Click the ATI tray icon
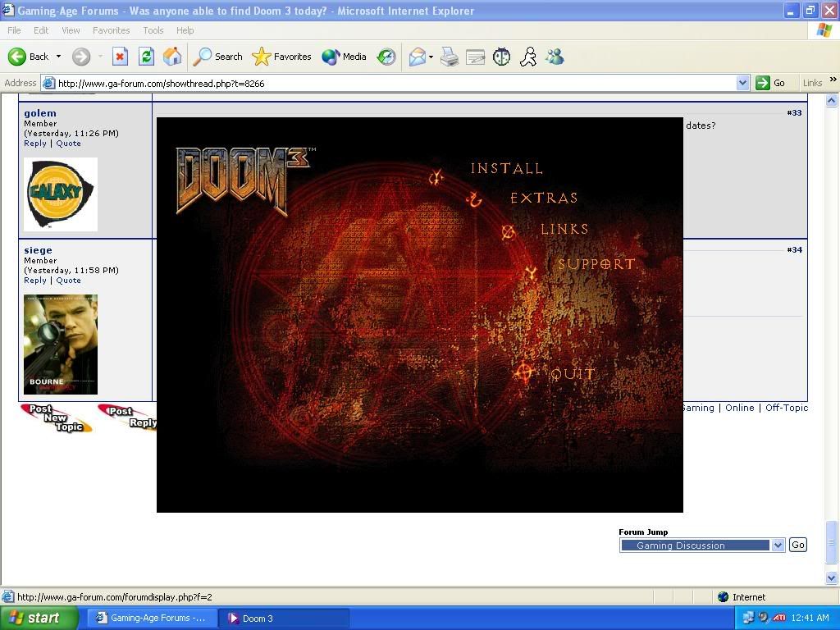This screenshot has height=630, width=840. pyautogui.click(x=779, y=618)
